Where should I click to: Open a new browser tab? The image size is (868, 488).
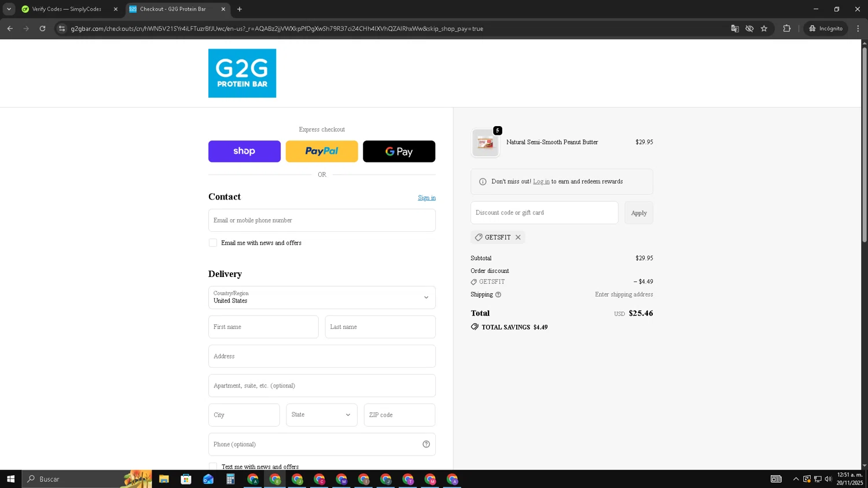pos(240,9)
